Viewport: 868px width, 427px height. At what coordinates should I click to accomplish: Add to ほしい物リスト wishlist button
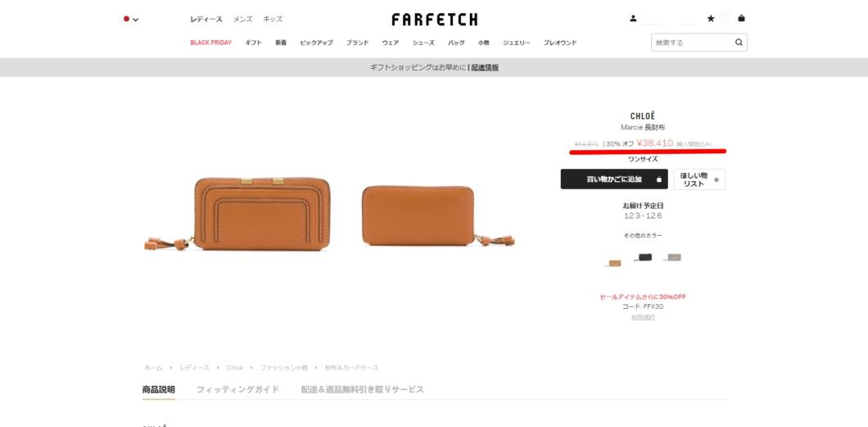click(x=699, y=179)
